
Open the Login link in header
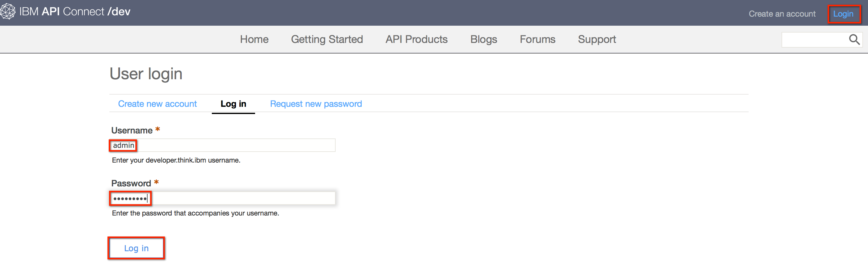pyautogui.click(x=843, y=14)
